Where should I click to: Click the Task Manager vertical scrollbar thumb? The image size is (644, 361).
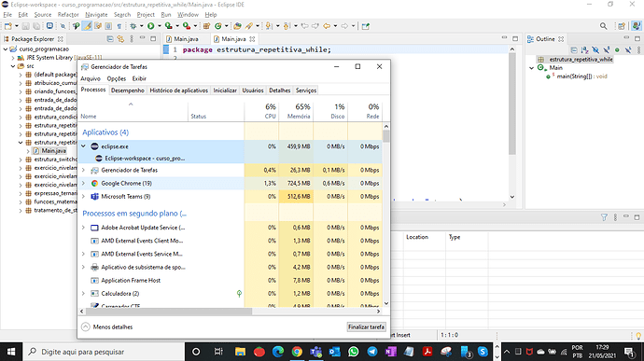386,136
